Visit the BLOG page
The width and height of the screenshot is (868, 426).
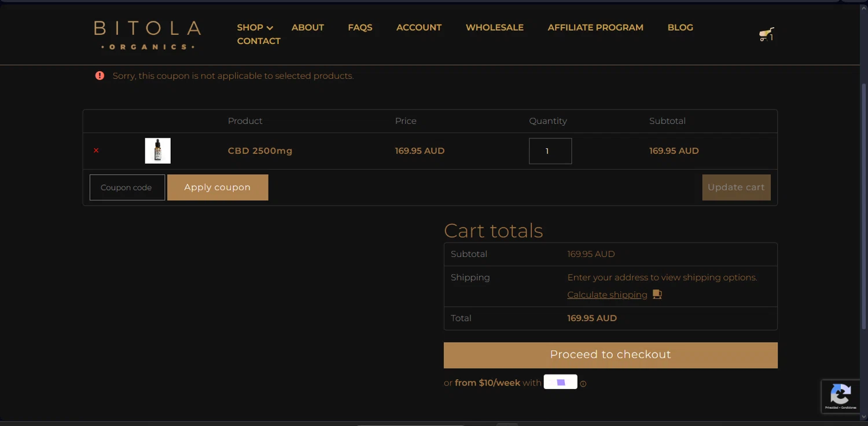pos(680,27)
